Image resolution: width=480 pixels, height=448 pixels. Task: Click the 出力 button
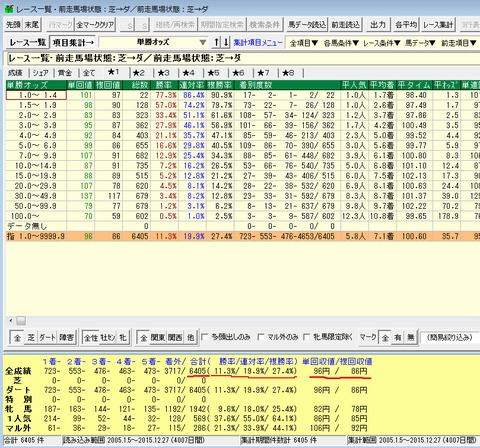pyautogui.click(x=378, y=25)
